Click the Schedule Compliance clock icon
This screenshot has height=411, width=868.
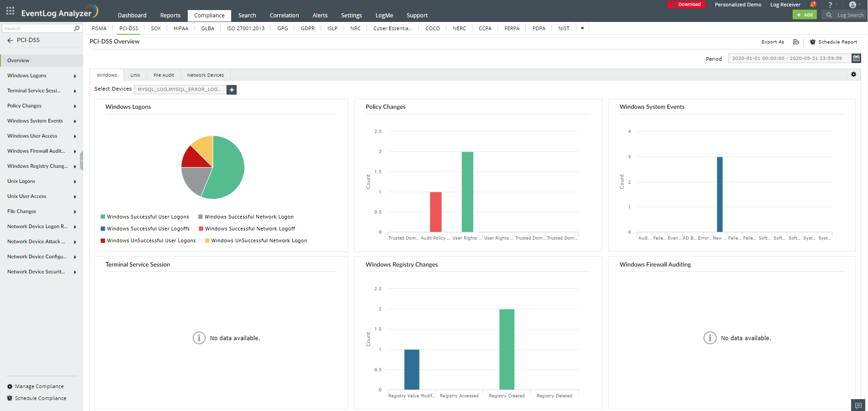10,398
